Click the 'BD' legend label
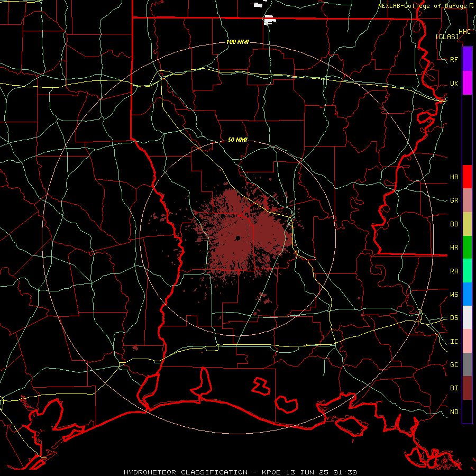 (454, 224)
